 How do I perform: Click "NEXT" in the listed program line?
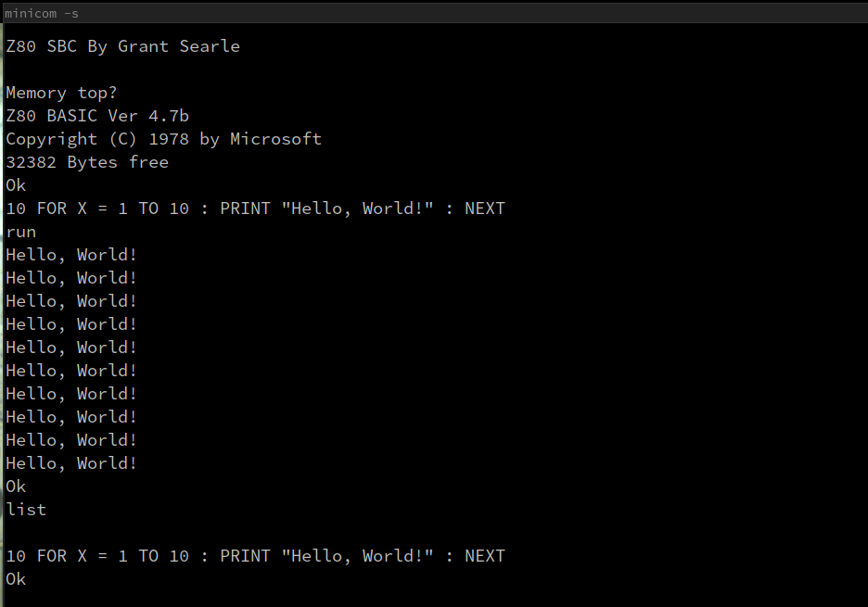(x=484, y=556)
